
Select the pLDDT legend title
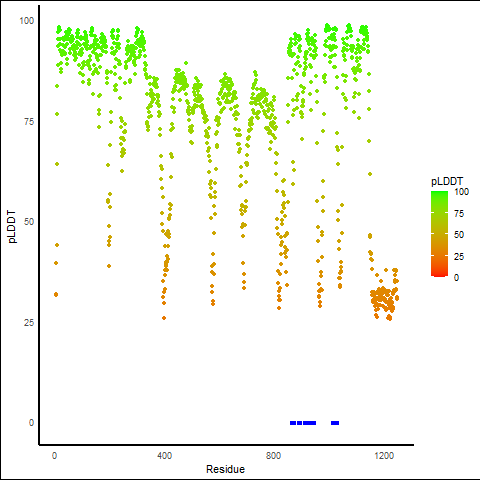click(x=447, y=182)
